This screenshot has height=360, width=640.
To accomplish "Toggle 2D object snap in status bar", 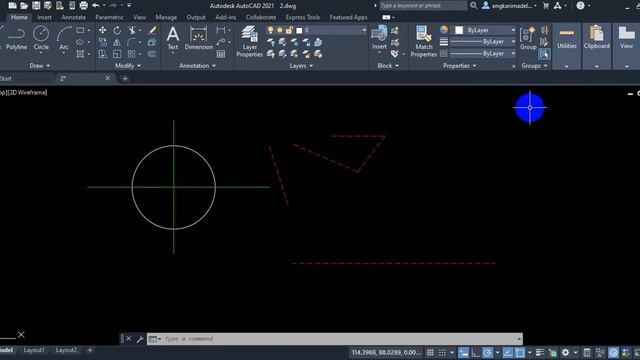I will click(x=520, y=353).
